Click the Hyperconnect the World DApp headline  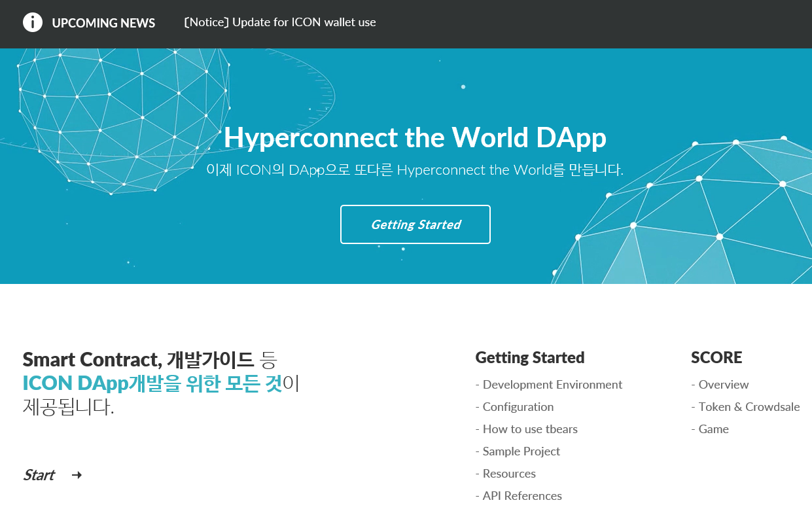click(x=415, y=137)
